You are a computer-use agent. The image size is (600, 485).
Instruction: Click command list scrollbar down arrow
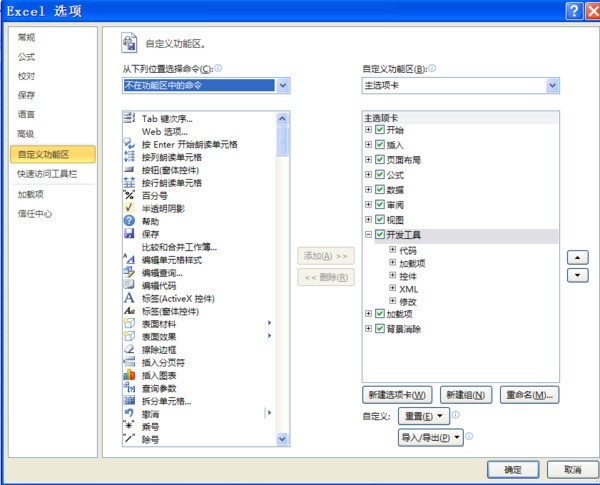[282, 439]
